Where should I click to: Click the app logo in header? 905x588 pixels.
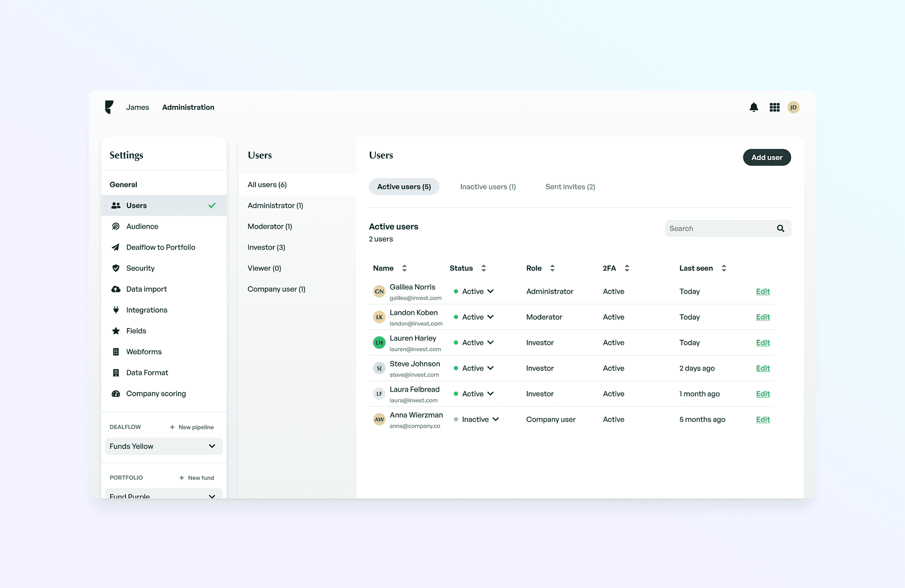[x=109, y=107]
